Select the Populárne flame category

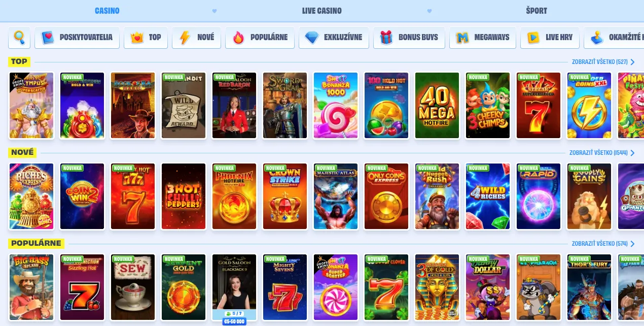click(x=260, y=38)
